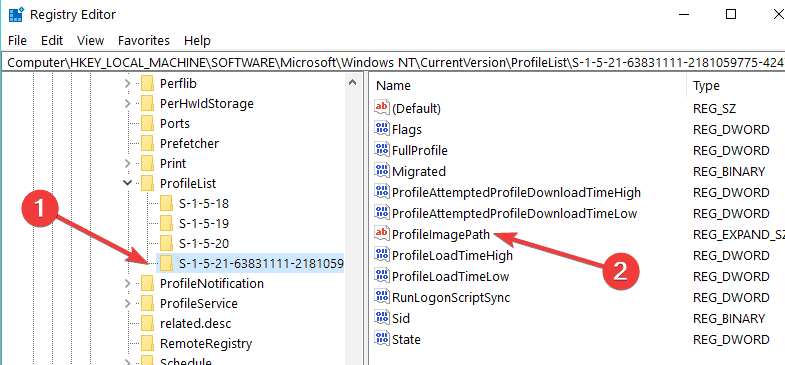Viewport: 785px width, 365px height.
Task: Expand the Perflib key
Action: tap(128, 84)
